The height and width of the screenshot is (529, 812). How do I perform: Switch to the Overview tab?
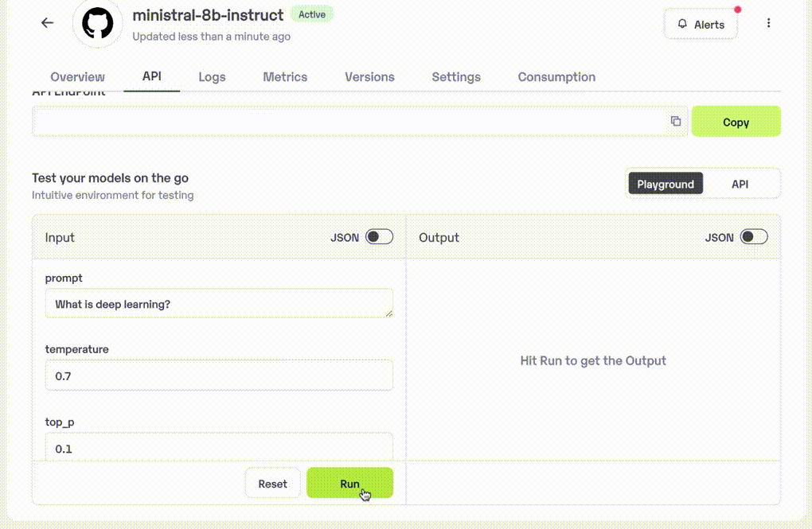(x=78, y=76)
